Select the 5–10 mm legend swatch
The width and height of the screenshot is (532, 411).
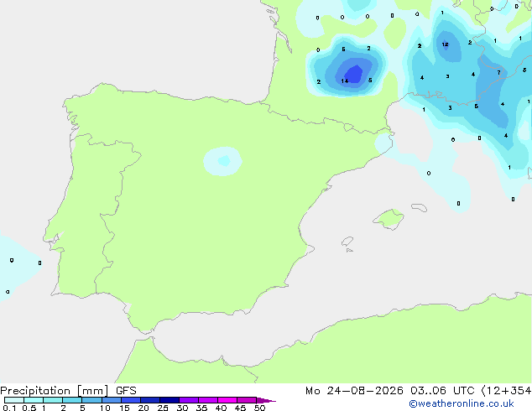[x=92, y=400]
